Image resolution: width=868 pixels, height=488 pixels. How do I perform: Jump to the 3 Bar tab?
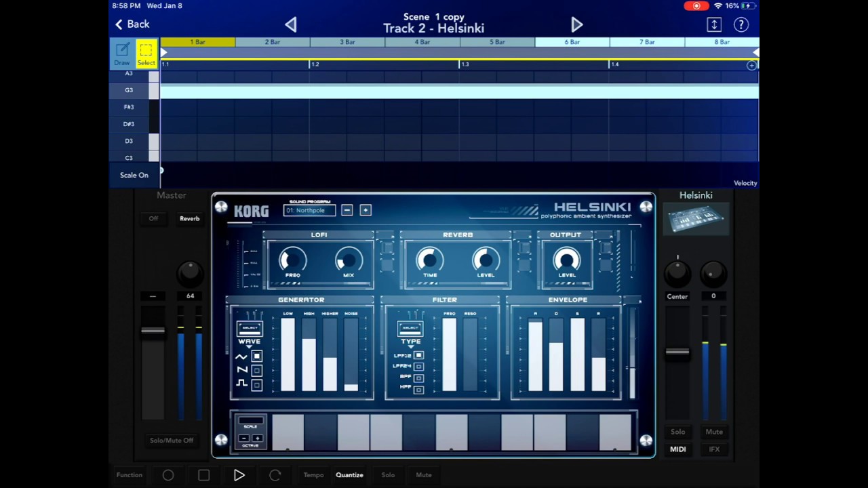pos(347,42)
